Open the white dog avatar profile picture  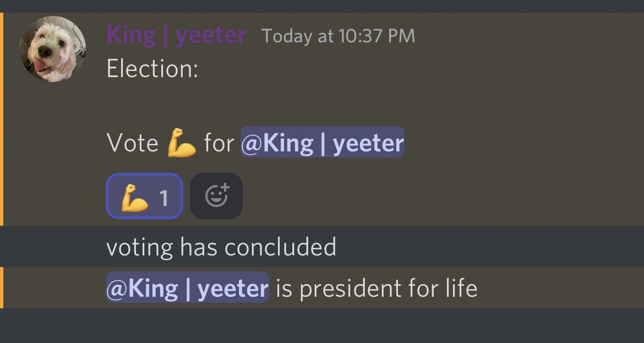click(53, 49)
